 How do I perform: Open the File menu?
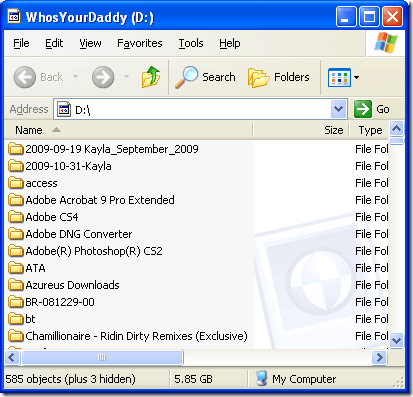coord(21,43)
